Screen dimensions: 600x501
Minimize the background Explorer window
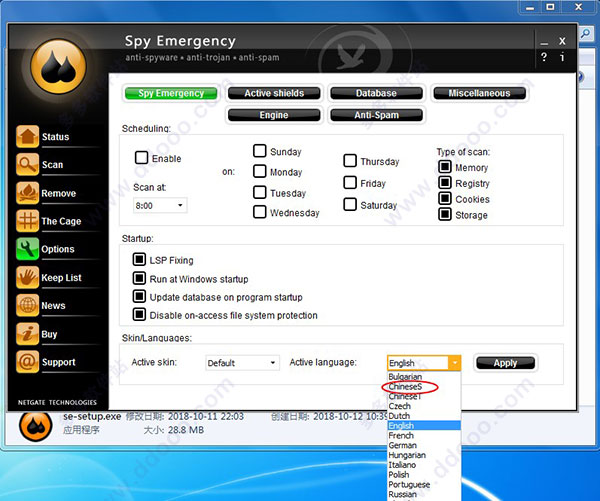coord(530,7)
